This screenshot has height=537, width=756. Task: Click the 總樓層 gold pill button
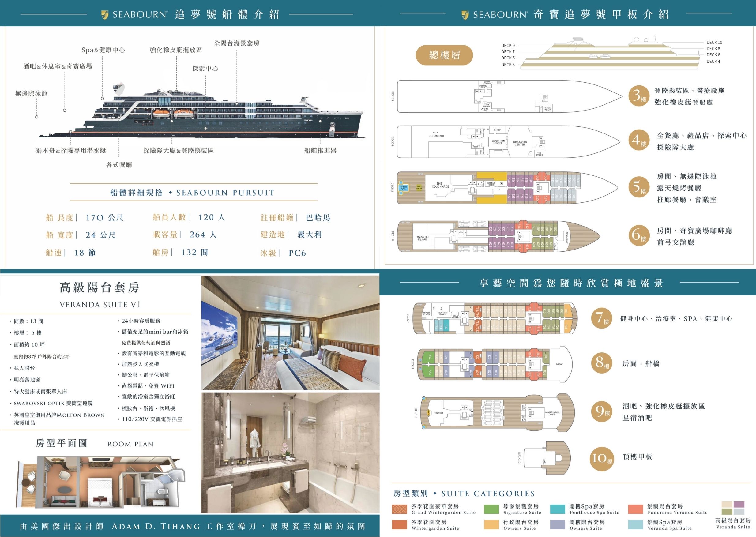click(x=444, y=55)
